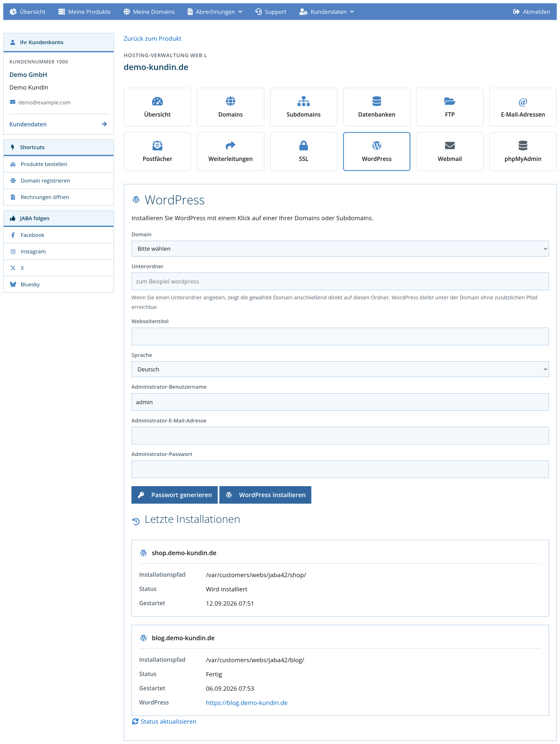Select the WordPress logo tile
Viewport: 560px width, 744px height.
tap(376, 151)
